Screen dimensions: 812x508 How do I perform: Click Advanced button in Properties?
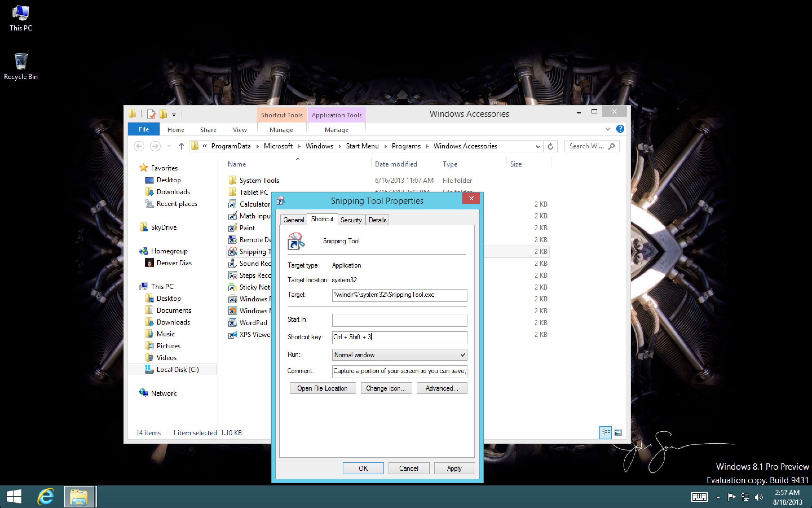pos(442,388)
